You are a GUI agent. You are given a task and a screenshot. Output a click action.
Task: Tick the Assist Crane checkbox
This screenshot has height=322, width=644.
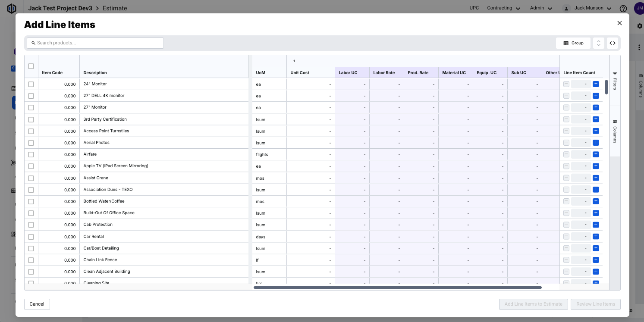[x=31, y=178]
